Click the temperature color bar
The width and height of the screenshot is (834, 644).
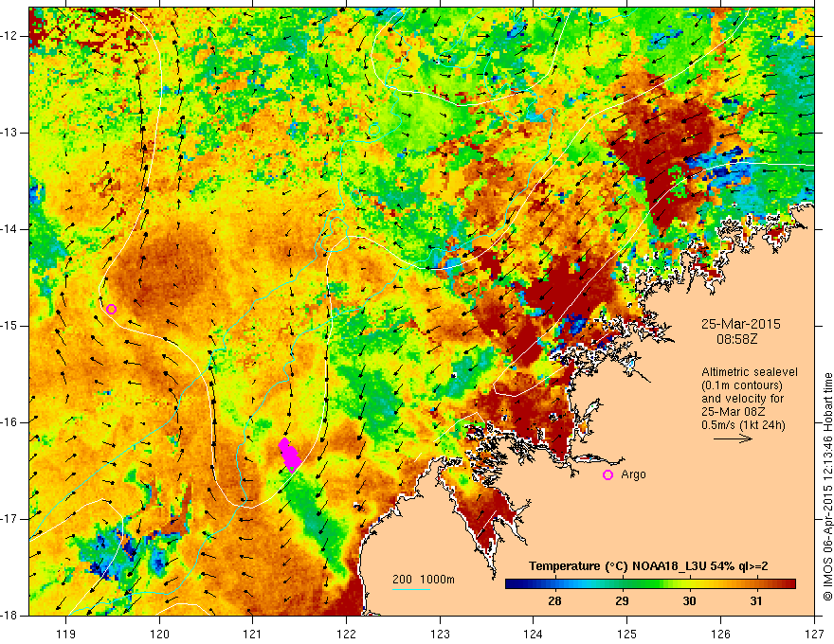650,584
